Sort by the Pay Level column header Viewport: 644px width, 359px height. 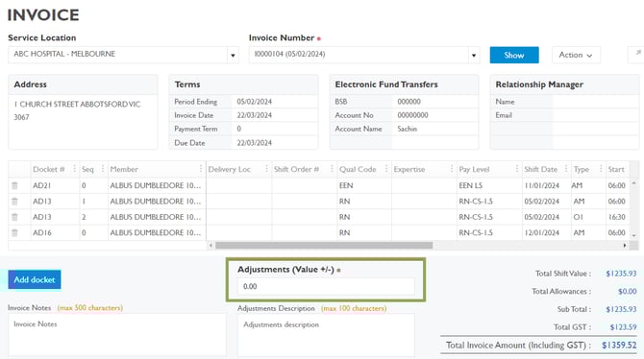pos(475,169)
